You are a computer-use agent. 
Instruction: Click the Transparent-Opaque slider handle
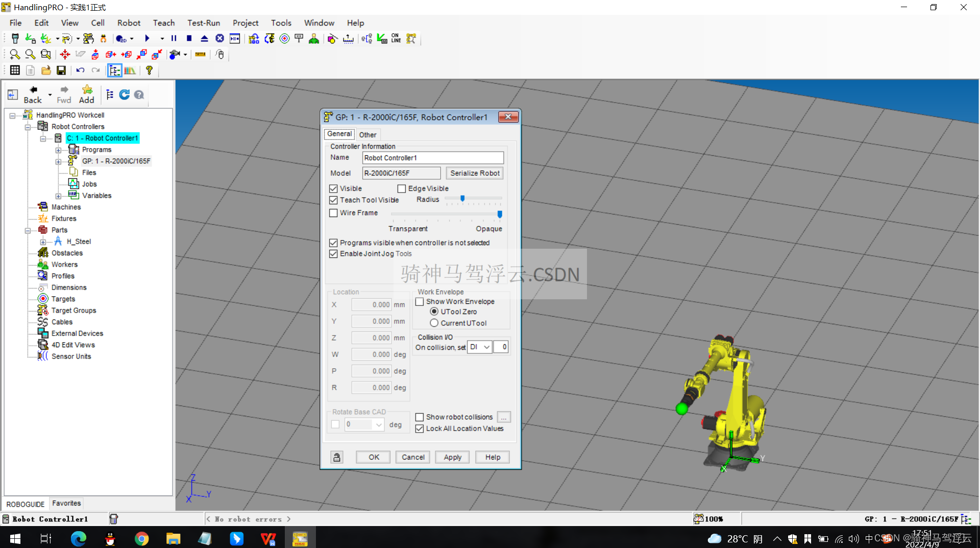pos(500,214)
